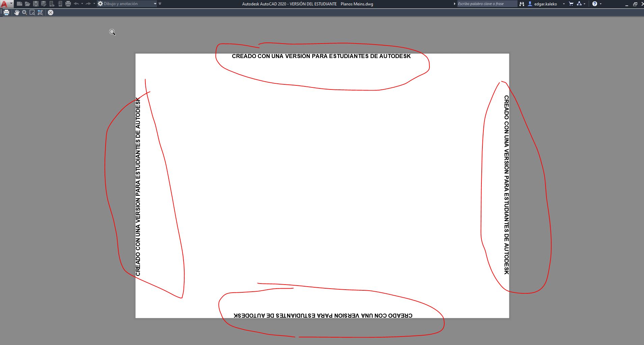Viewport: 644px width, 345px height.
Task: Click the Save As icon
Action: (x=44, y=4)
